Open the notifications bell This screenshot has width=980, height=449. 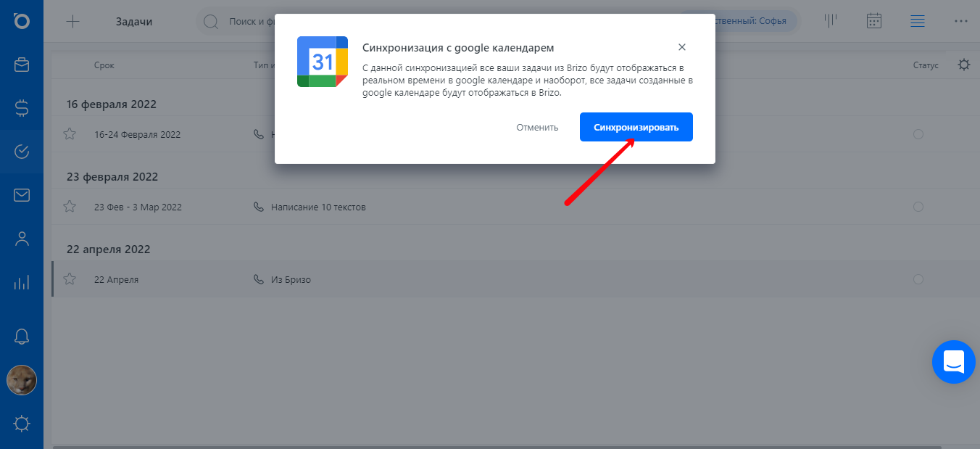[x=22, y=336]
